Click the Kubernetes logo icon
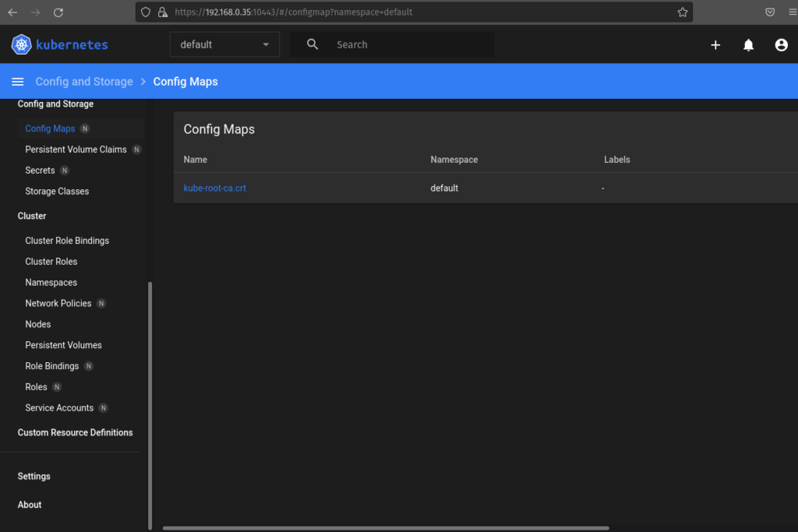This screenshot has width=798, height=532. pyautogui.click(x=21, y=44)
